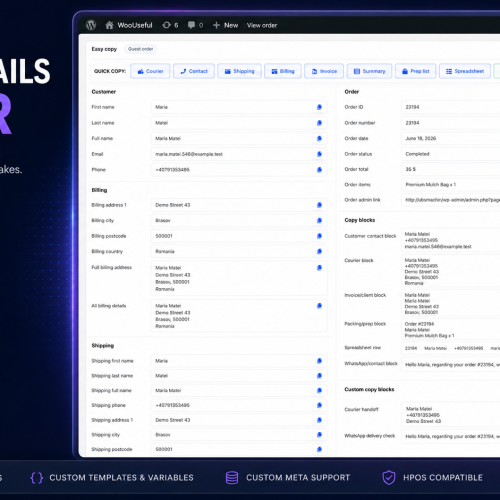Copy the Full name field value
The height and width of the screenshot is (500, 500).
click(319, 138)
